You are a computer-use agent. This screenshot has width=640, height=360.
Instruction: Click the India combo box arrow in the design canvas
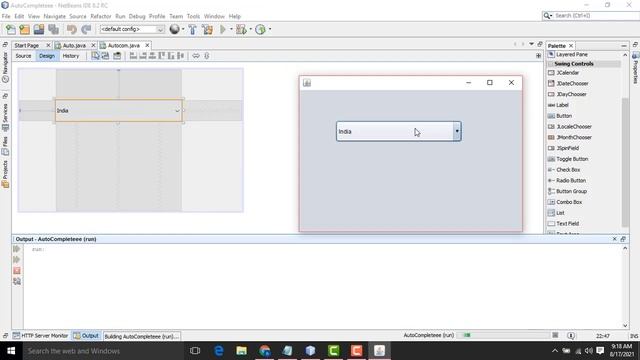177,111
